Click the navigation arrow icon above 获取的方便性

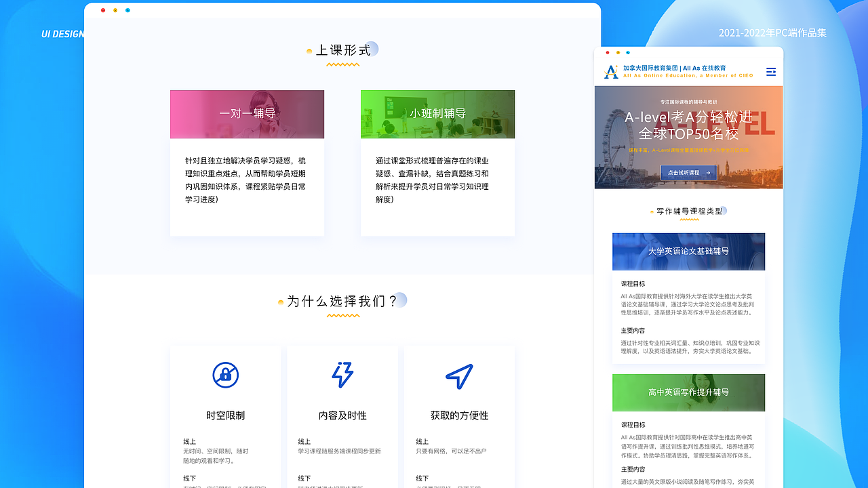(x=459, y=375)
